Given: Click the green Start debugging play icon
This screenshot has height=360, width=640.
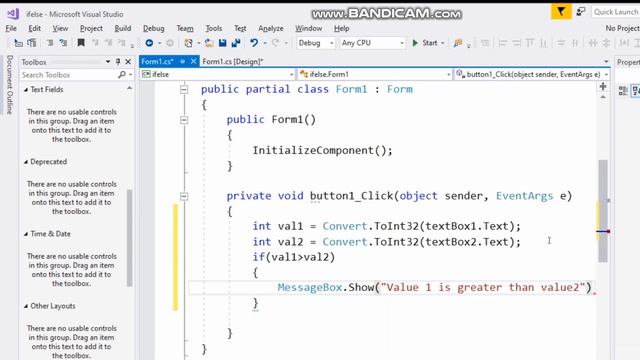Looking at the screenshot, I should pos(415,43).
